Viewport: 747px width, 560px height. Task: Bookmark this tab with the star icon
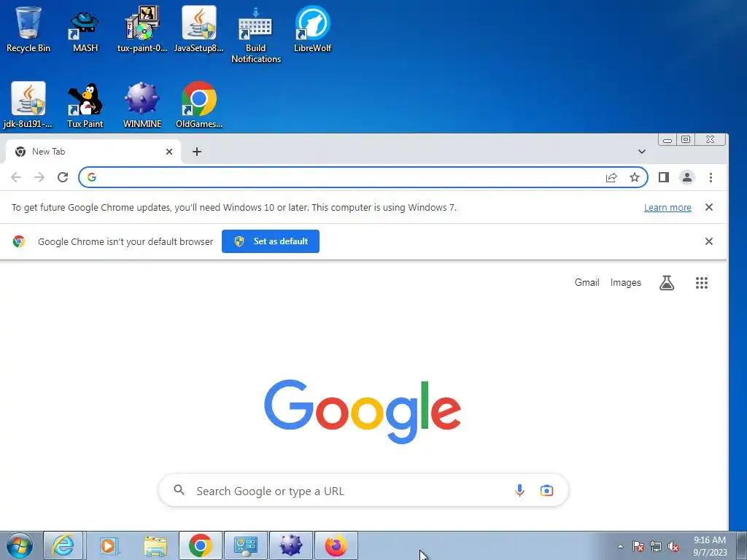(x=635, y=178)
